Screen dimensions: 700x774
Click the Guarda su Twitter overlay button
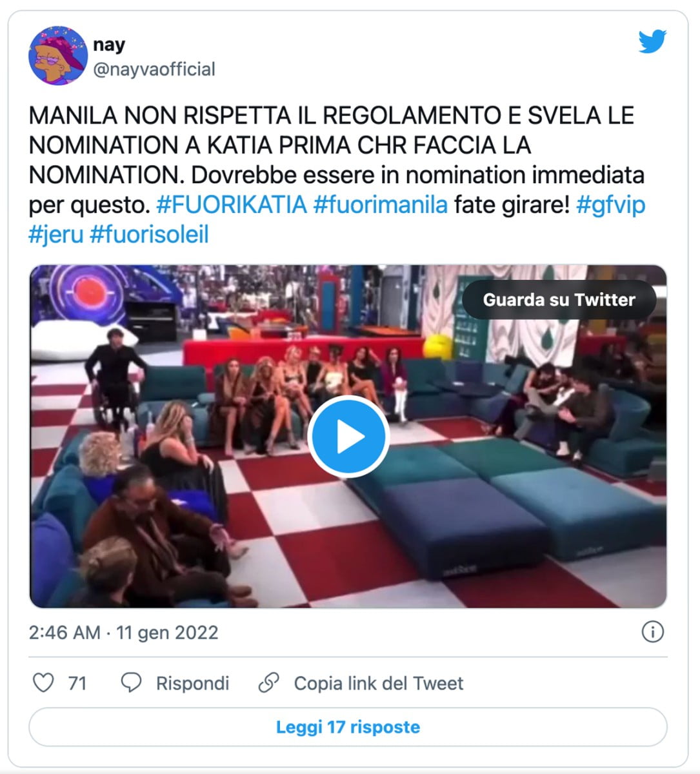[x=560, y=299]
